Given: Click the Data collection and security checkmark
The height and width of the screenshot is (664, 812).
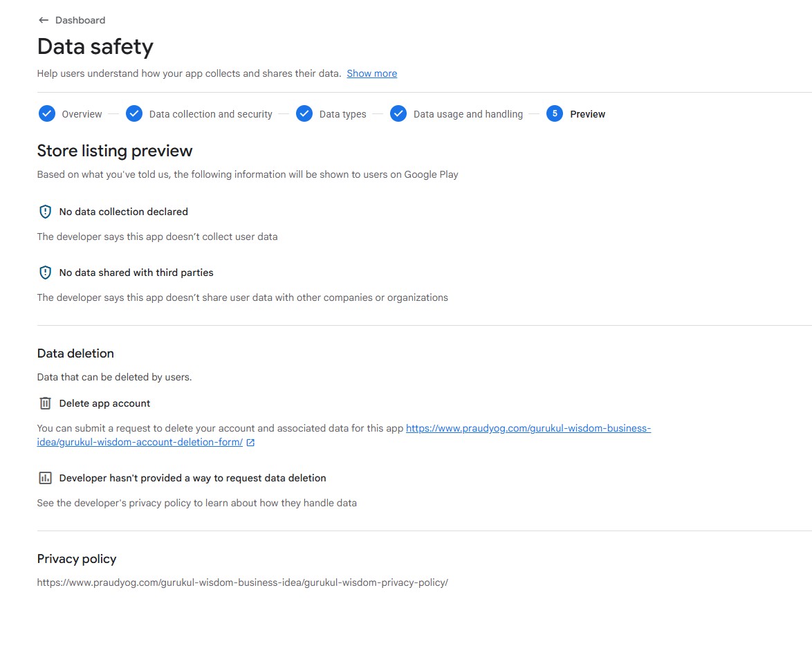Looking at the screenshot, I should click(x=134, y=114).
